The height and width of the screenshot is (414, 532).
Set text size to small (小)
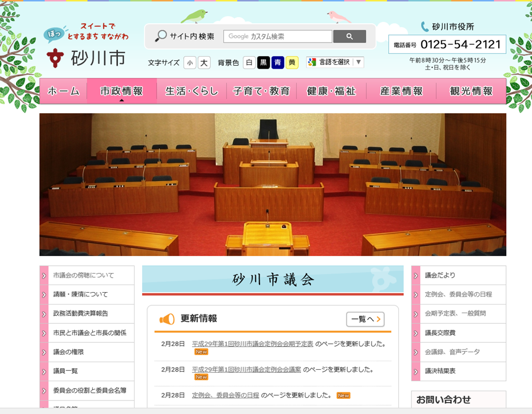click(x=190, y=63)
